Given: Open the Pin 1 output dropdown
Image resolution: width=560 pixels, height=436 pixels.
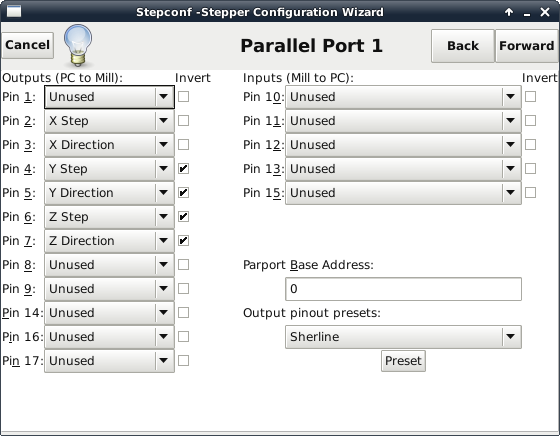Looking at the screenshot, I should click(x=109, y=97).
